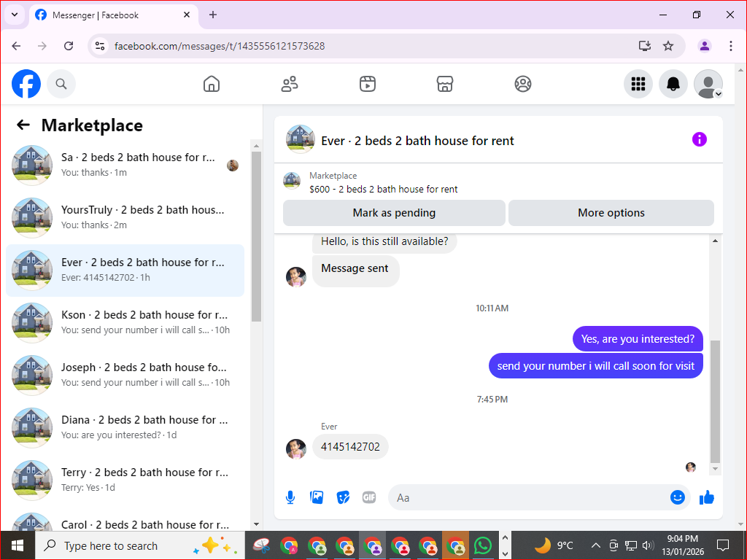Open the Groups icon in top nav

[x=522, y=84]
